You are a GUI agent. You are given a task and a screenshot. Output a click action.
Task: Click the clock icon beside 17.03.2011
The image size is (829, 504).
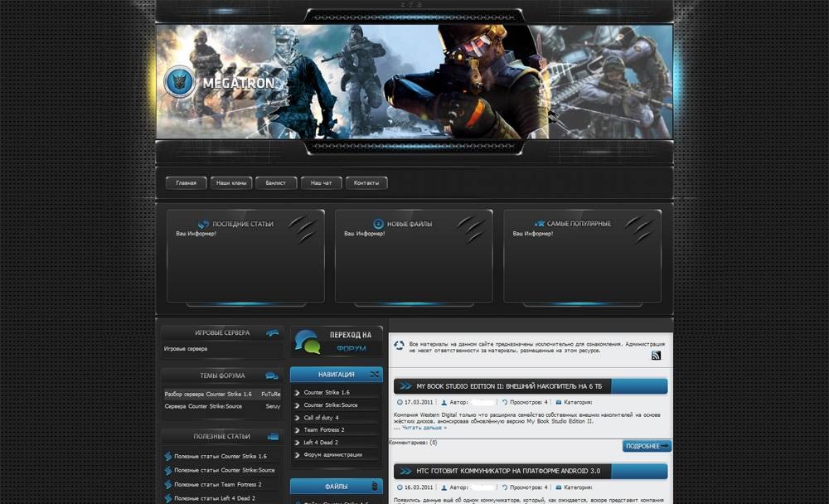[x=400, y=402]
